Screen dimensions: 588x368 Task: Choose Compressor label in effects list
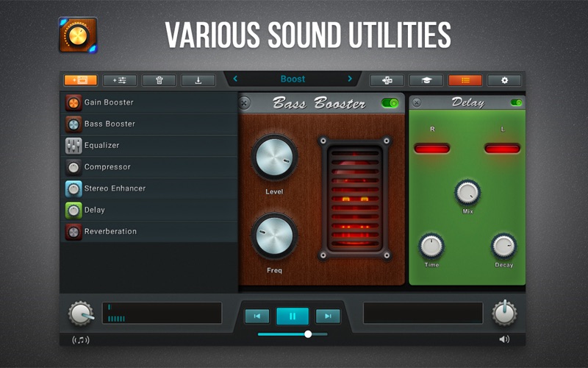coord(107,167)
